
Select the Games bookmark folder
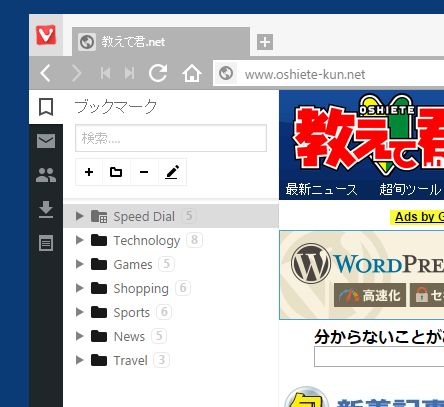pyautogui.click(x=171, y=264)
